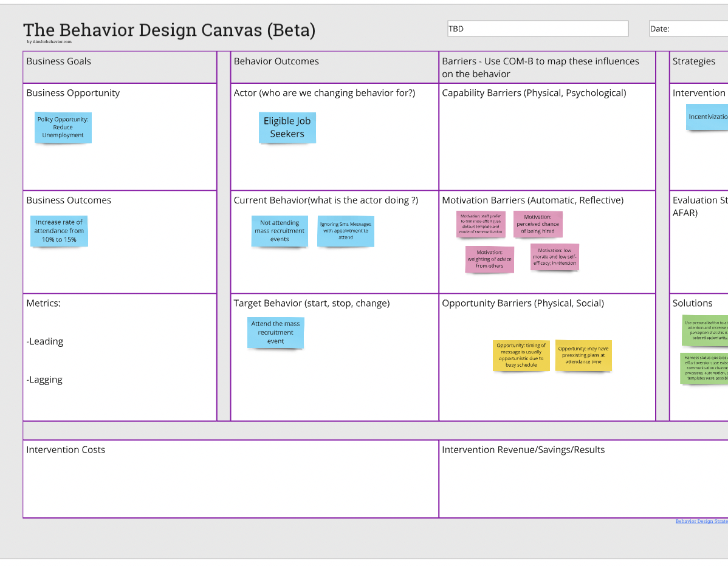Select the 'Increase rate of attendance' sticky note

coord(59,231)
